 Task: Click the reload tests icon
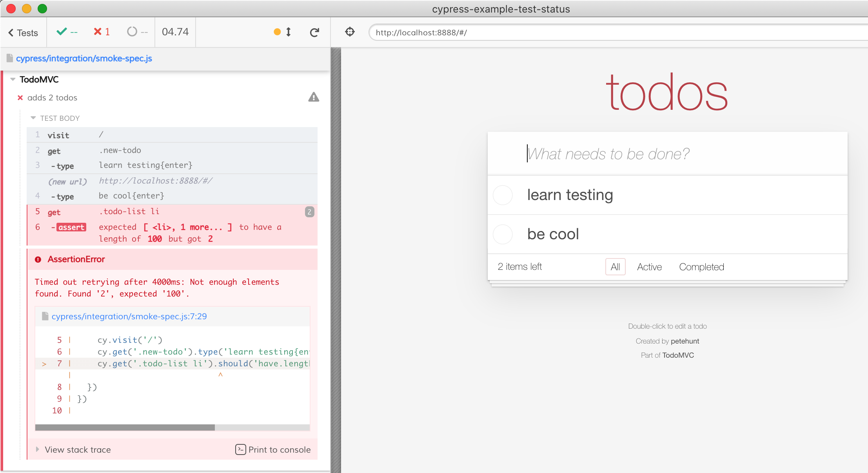click(314, 32)
